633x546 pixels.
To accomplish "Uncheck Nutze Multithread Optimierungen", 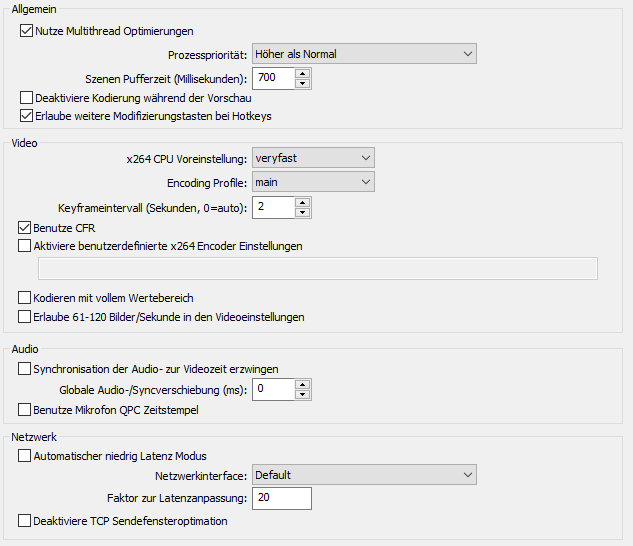I will pyautogui.click(x=26, y=31).
